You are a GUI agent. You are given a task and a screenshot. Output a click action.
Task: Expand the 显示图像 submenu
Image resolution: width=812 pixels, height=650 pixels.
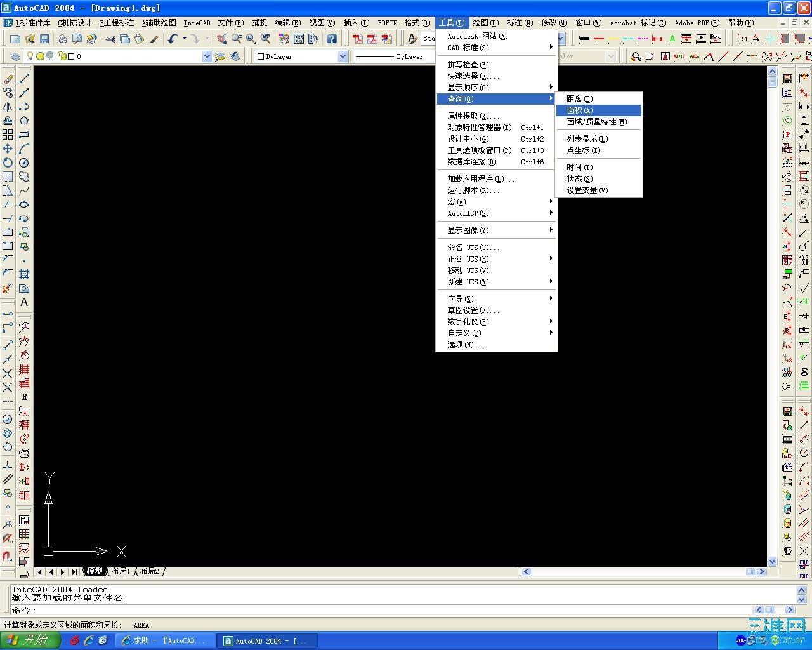click(497, 230)
